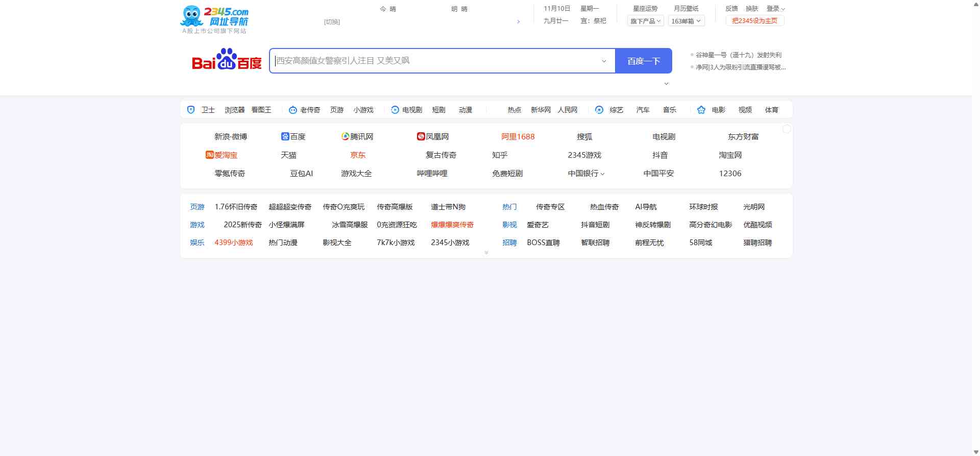Click into the Baidu search input field
This screenshot has width=980, height=456.
(x=434, y=61)
